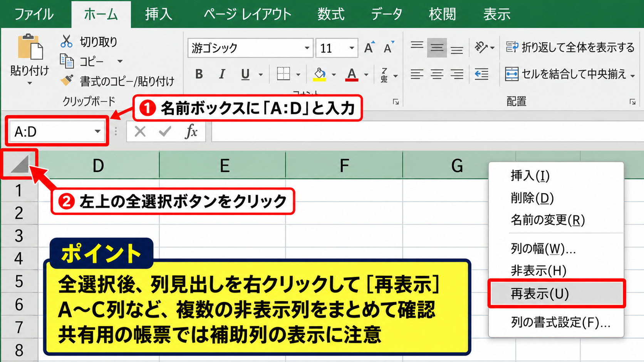Toggle middle vertical alignment
The height and width of the screenshot is (362, 644).
click(x=437, y=47)
